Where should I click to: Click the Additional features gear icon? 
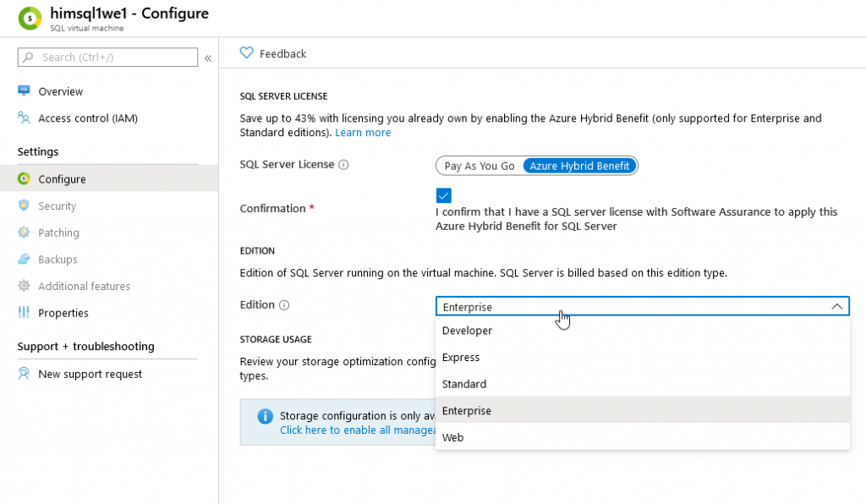[x=24, y=285]
